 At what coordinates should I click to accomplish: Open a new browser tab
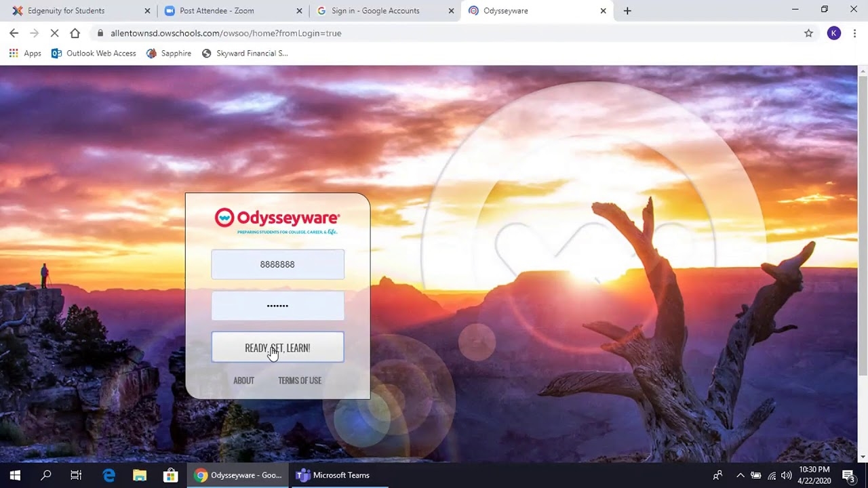click(627, 11)
